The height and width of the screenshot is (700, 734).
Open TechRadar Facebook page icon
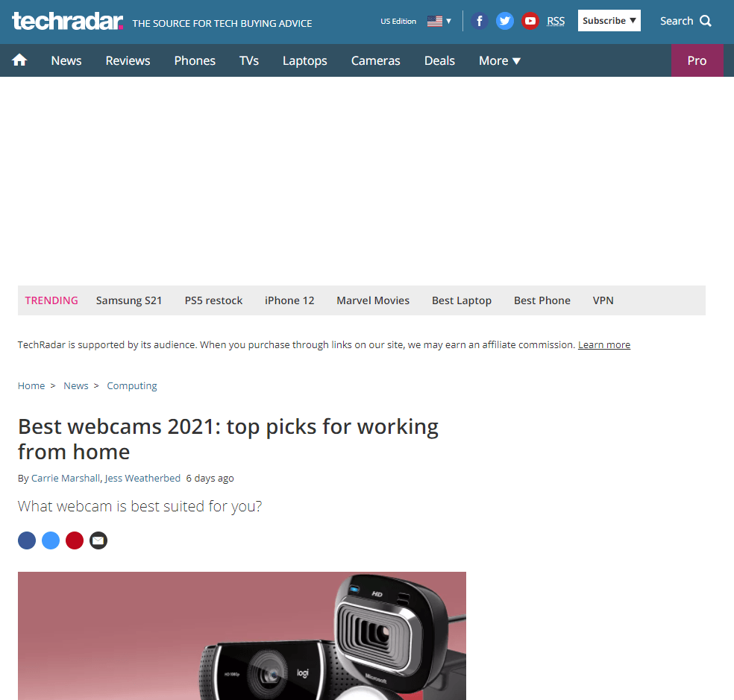(480, 21)
